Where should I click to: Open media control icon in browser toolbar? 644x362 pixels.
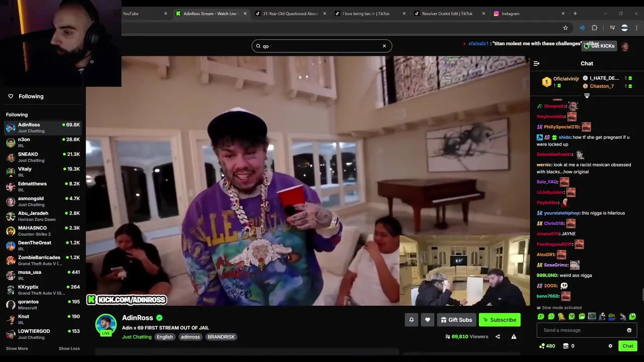point(612,28)
